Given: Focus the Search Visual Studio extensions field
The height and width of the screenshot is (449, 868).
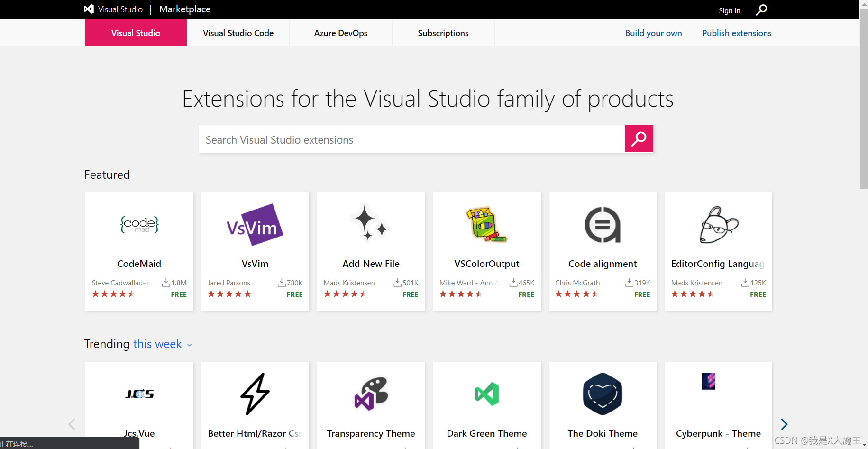Looking at the screenshot, I should pos(411,139).
